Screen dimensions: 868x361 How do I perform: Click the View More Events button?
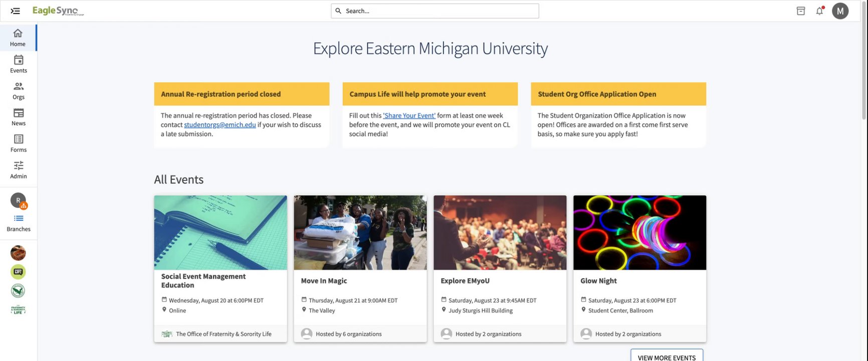[x=667, y=357]
